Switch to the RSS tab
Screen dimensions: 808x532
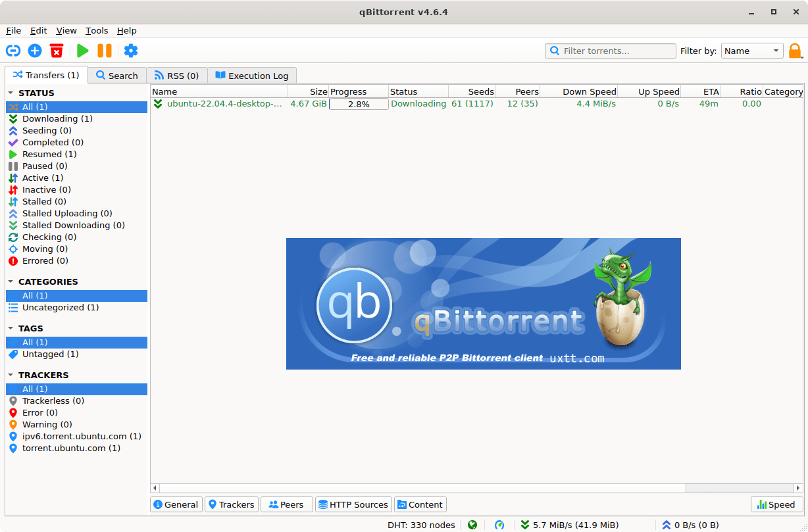point(176,75)
